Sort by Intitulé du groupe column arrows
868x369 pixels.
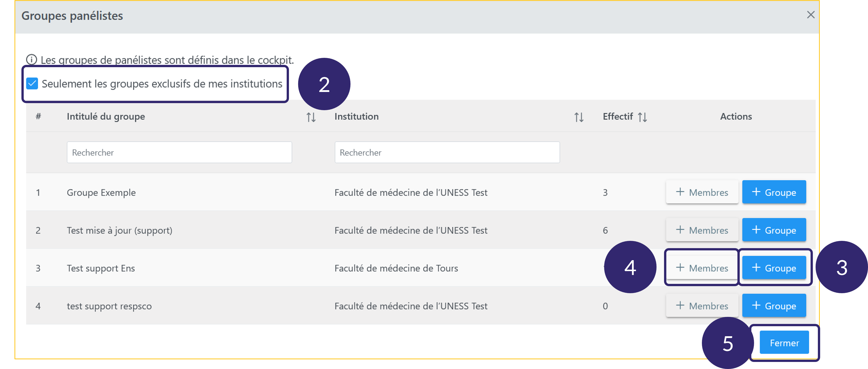click(311, 117)
